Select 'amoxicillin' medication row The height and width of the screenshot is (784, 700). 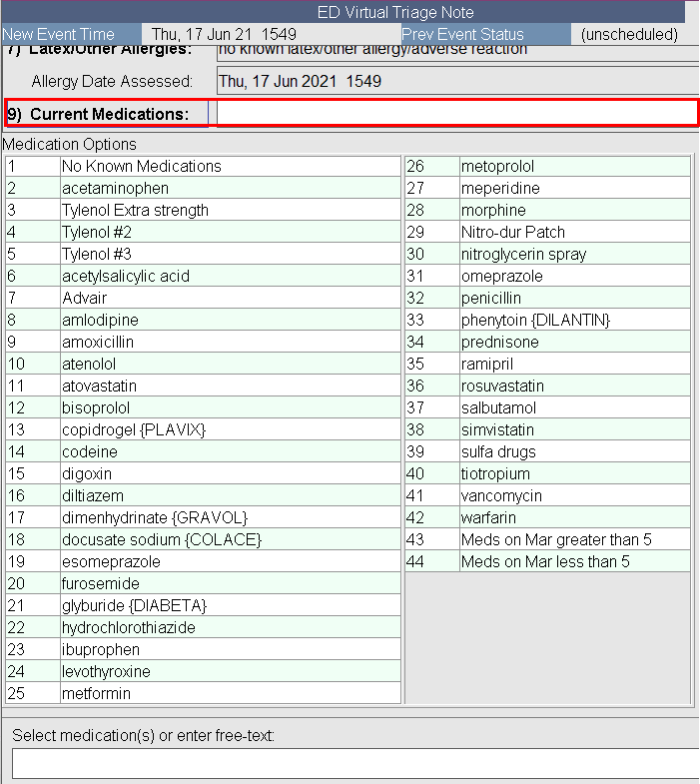[203, 342]
